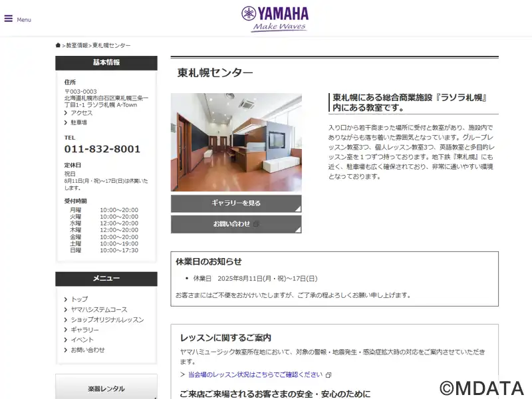The height and width of the screenshot is (399, 532).
Task: Open the アクセス link under address
Action: (81, 113)
